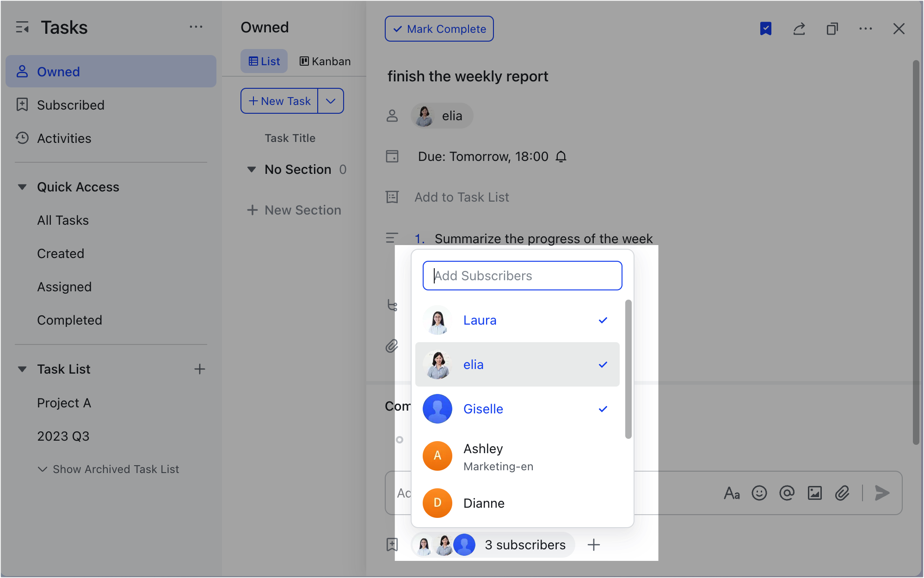The height and width of the screenshot is (578, 924).
Task: Remove elia's subscriber checkmark
Action: tap(603, 364)
